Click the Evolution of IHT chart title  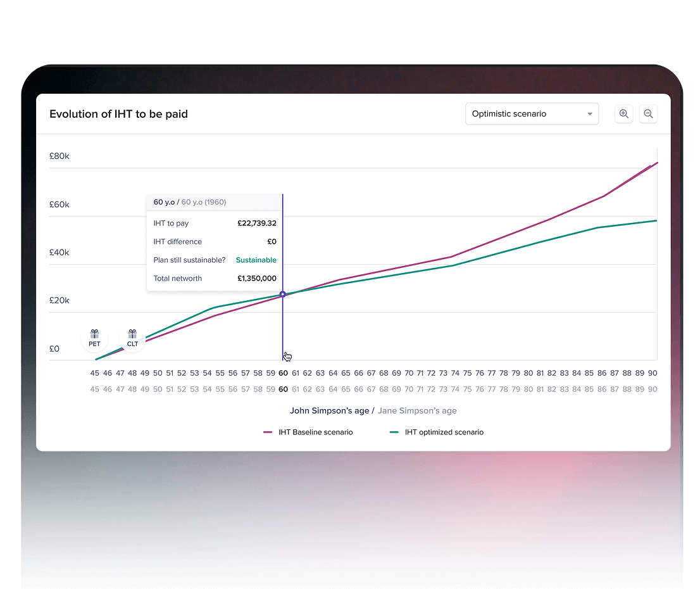click(x=118, y=114)
